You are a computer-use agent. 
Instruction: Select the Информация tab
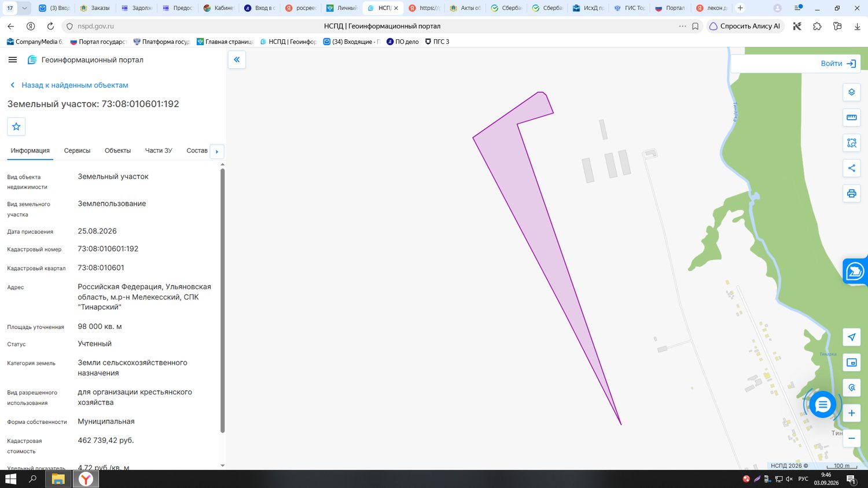[x=30, y=150]
